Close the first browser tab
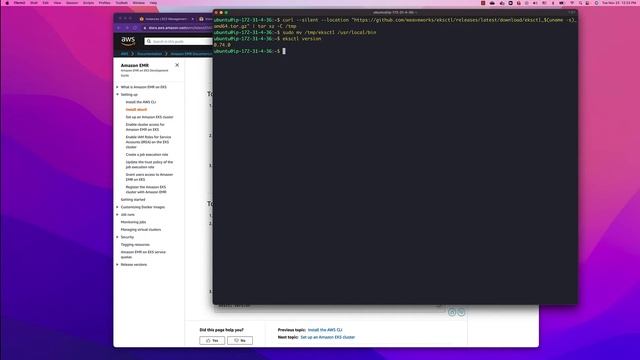This screenshot has height=360, width=640. 193,19
